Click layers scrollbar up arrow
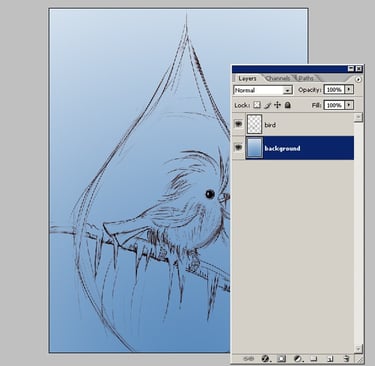Viewport: 375px width, 366px height. pos(358,117)
